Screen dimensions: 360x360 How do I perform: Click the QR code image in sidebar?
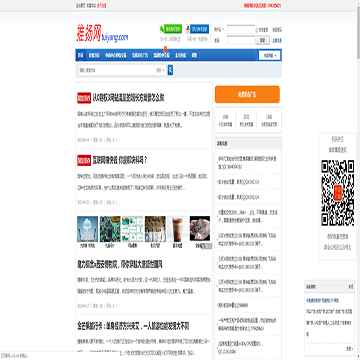[x=337, y=193]
